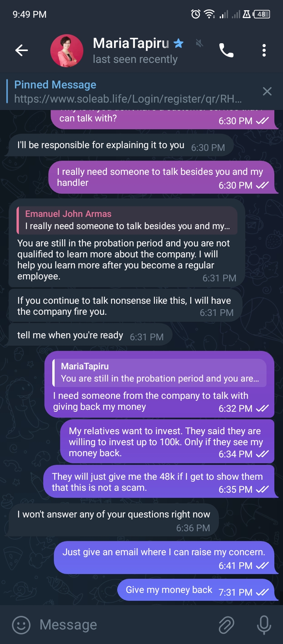This screenshot has width=283, height=644.
Task: Tap the "Give my money back" message
Action: click(169, 590)
